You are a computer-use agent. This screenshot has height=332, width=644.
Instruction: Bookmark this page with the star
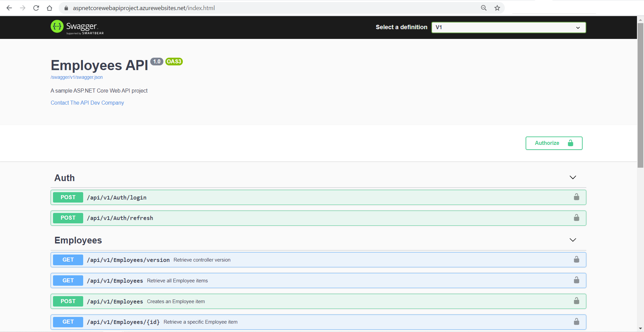point(497,8)
